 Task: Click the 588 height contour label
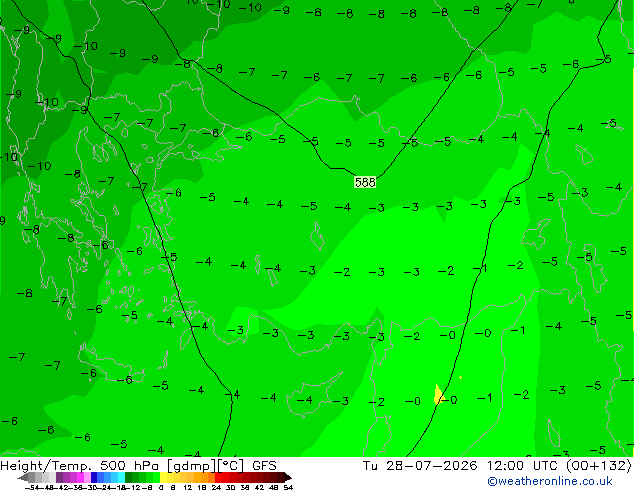(x=365, y=182)
